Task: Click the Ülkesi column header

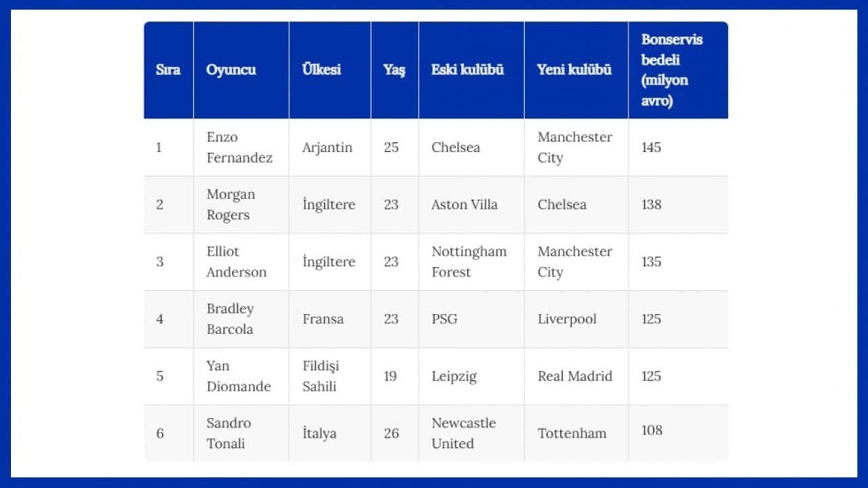Action: pyautogui.click(x=321, y=69)
